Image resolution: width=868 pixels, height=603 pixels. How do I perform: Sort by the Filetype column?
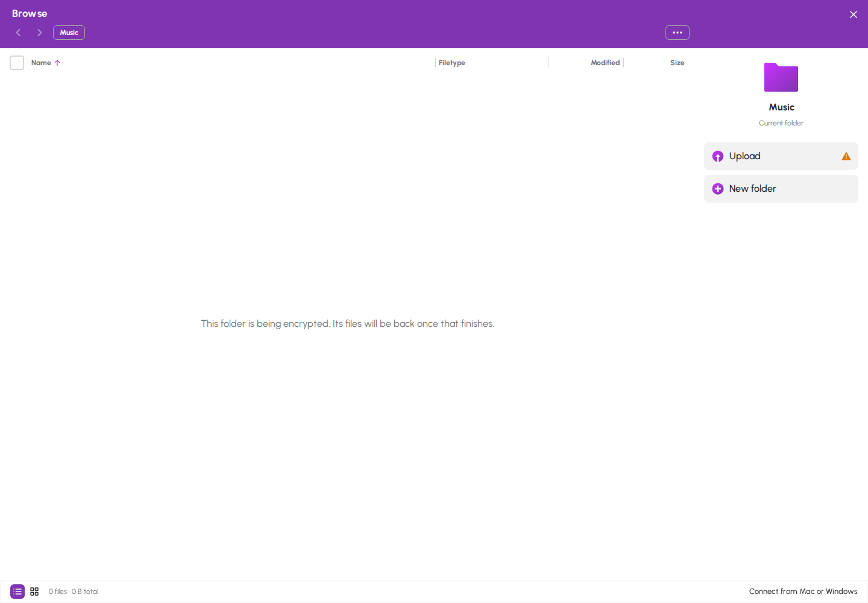452,63
